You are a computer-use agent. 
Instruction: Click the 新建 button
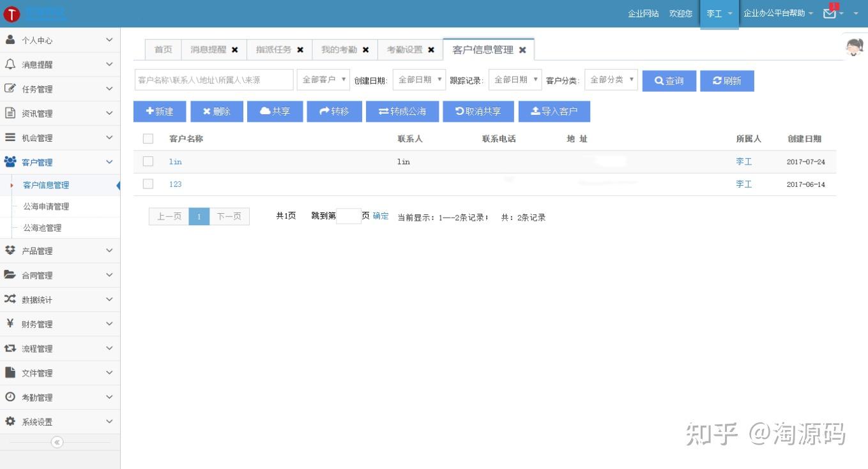coord(160,111)
